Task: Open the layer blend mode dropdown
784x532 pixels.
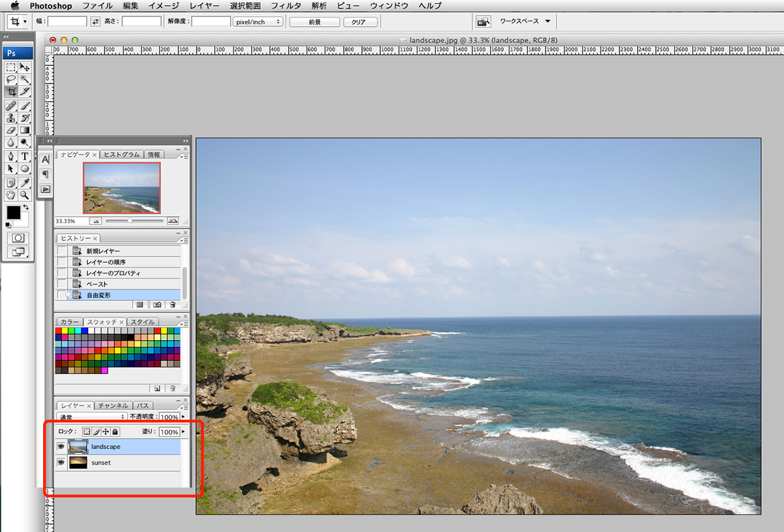Action: [91, 416]
